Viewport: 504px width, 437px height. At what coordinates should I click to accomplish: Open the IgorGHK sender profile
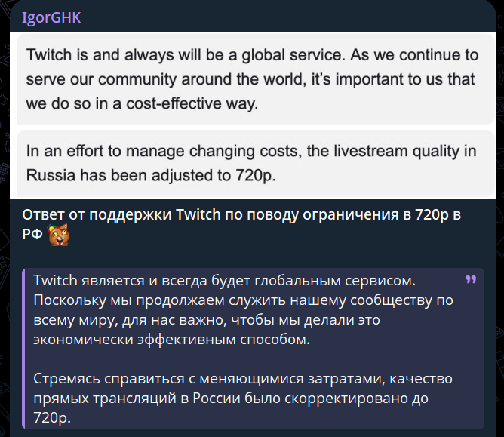(51, 17)
